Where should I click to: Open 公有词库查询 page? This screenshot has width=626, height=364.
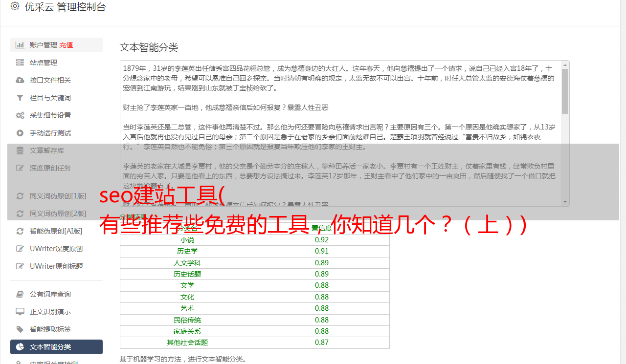(x=56, y=294)
